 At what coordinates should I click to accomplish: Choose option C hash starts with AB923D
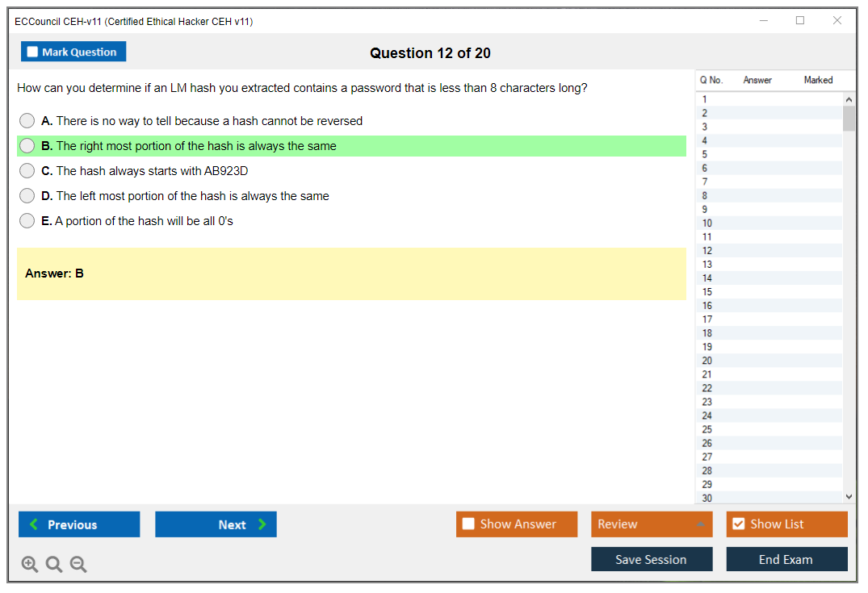click(27, 171)
